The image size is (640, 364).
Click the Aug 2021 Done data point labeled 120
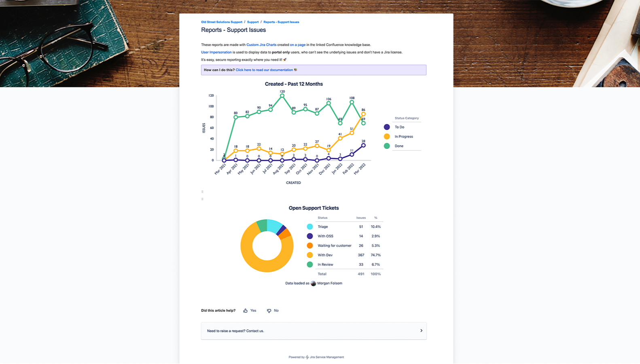[282, 96]
